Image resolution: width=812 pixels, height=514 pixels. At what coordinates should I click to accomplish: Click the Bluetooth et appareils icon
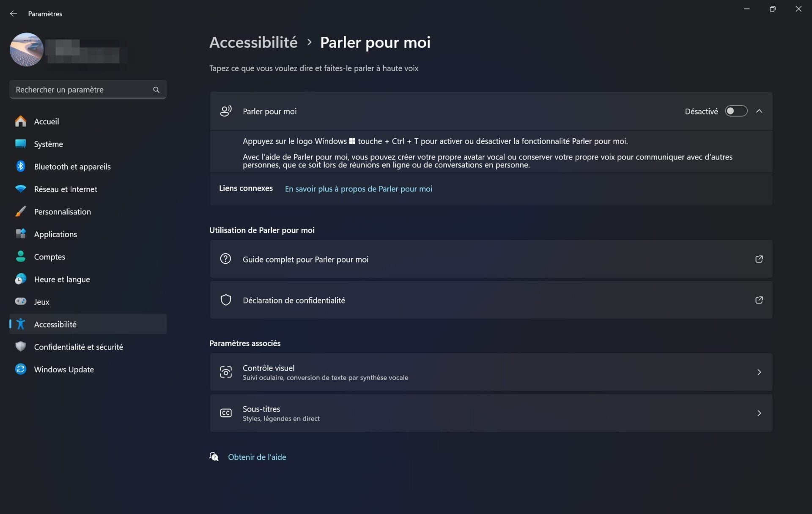point(20,166)
